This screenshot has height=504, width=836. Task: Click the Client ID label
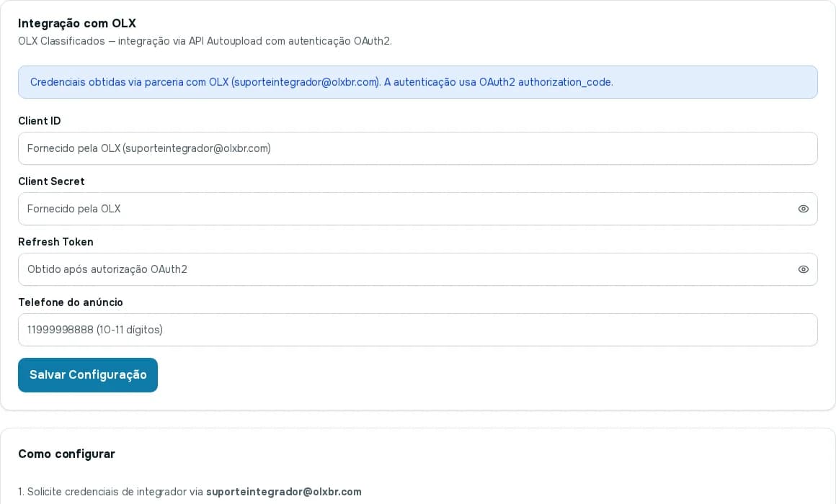[x=40, y=121]
